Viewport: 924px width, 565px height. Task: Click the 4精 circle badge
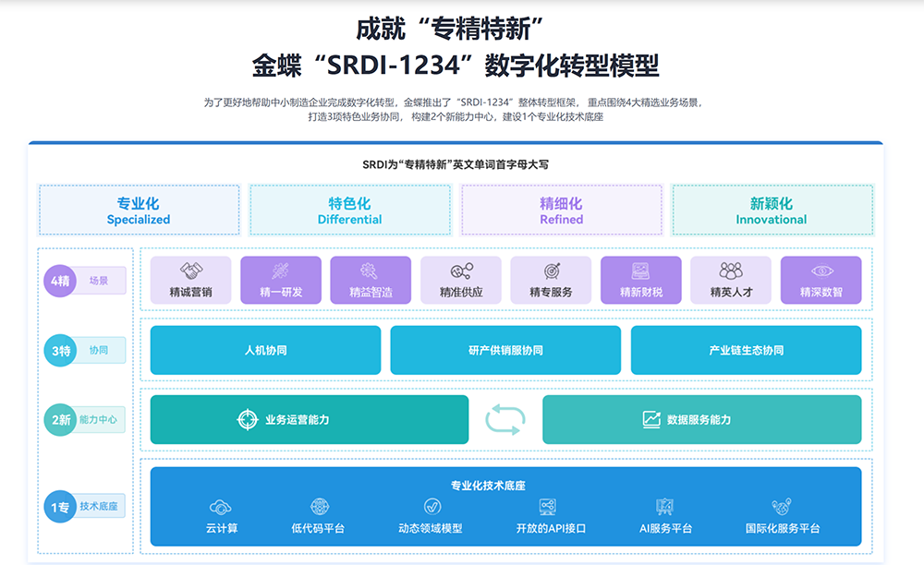(x=60, y=281)
